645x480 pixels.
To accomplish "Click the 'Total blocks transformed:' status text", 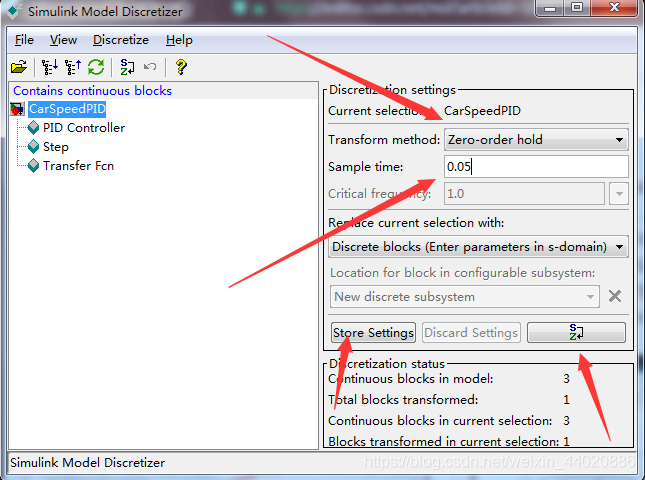I will click(403, 399).
